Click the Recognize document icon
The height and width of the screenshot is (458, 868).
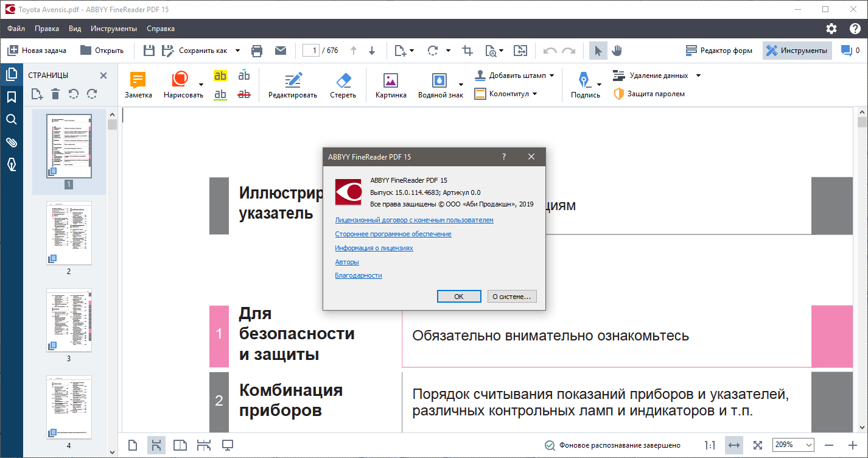tap(491, 51)
